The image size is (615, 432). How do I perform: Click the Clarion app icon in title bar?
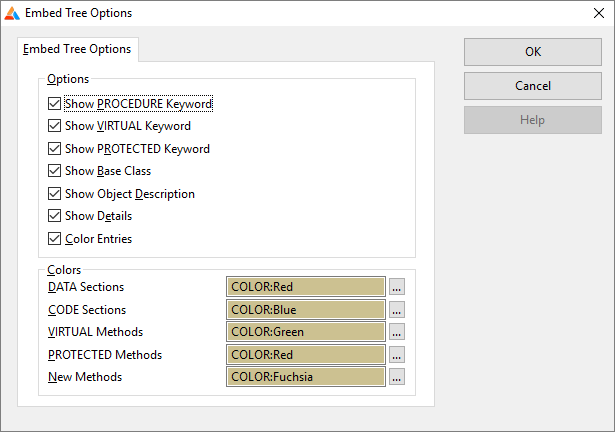(12, 13)
